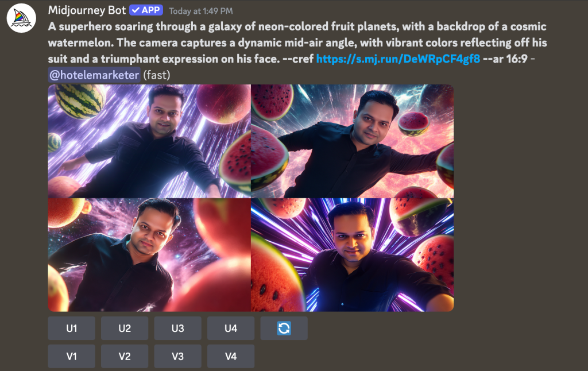
Task: Upscale the third image with U3
Action: pyautogui.click(x=178, y=329)
